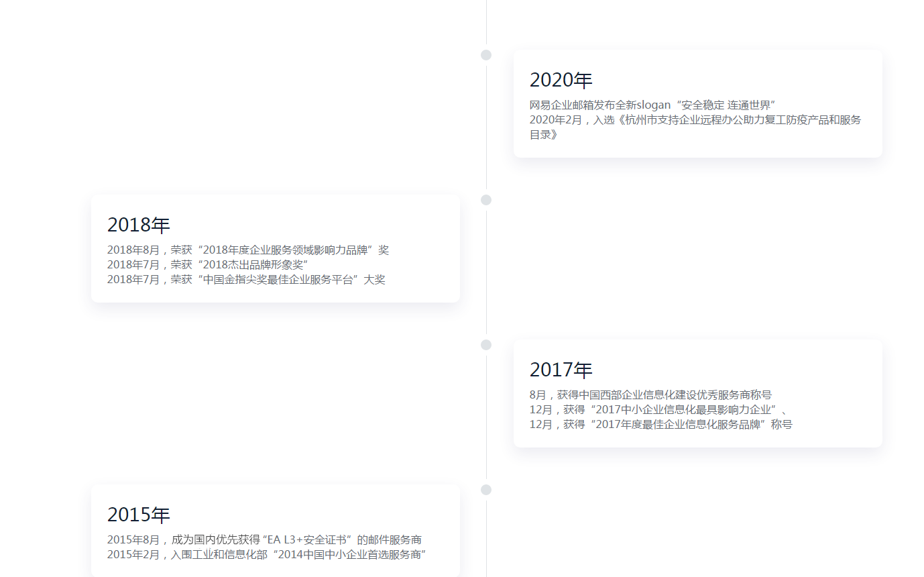Click the "2014中国中小企业首选服务商" entry line
The image size is (924, 577).
click(x=267, y=555)
